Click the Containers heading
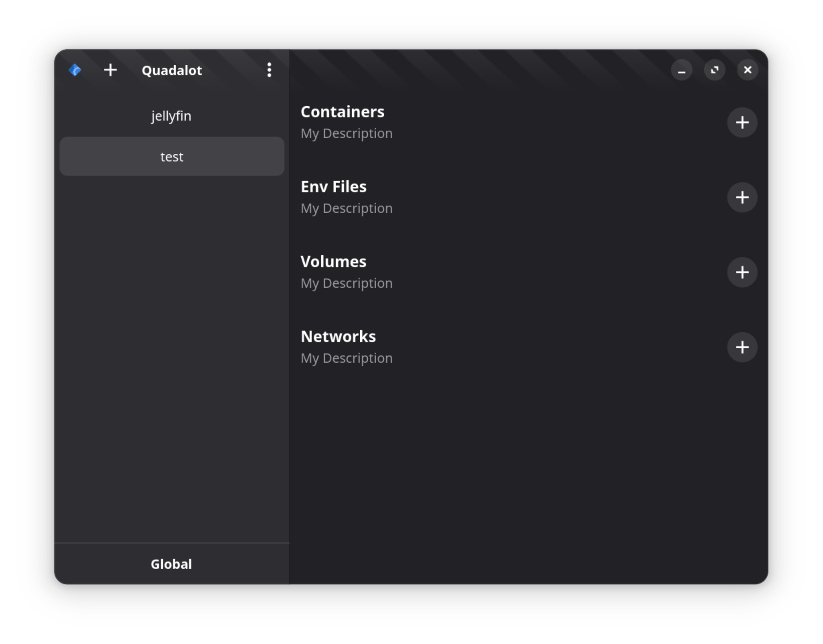 pyautogui.click(x=342, y=112)
